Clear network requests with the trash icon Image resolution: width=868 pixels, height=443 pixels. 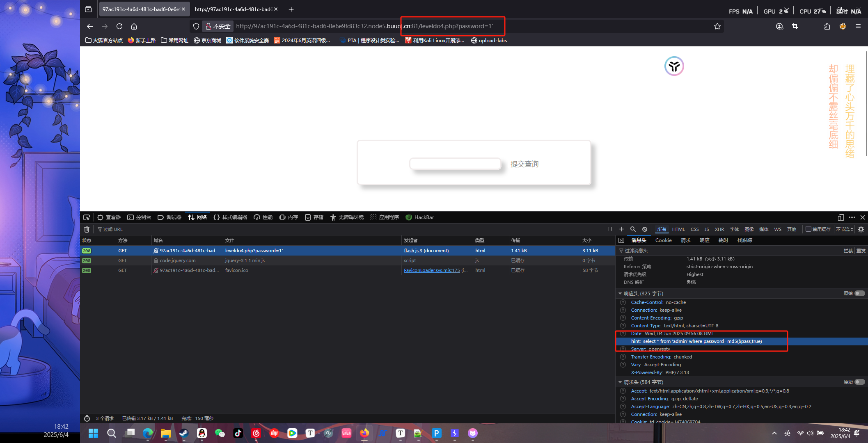[x=87, y=229]
